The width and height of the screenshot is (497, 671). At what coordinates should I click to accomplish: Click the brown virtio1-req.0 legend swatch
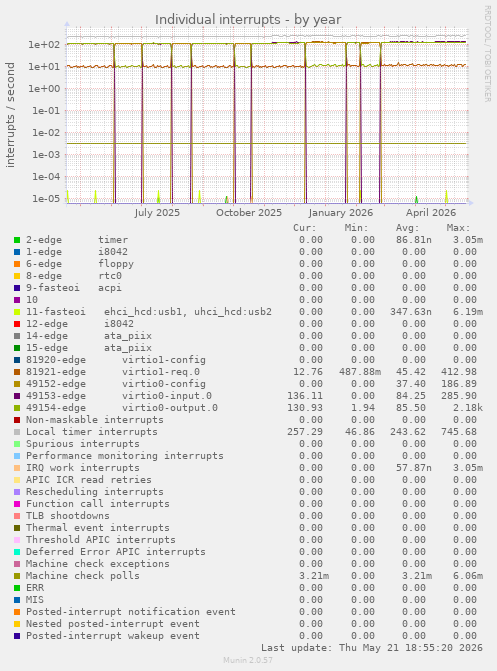pos(17,372)
